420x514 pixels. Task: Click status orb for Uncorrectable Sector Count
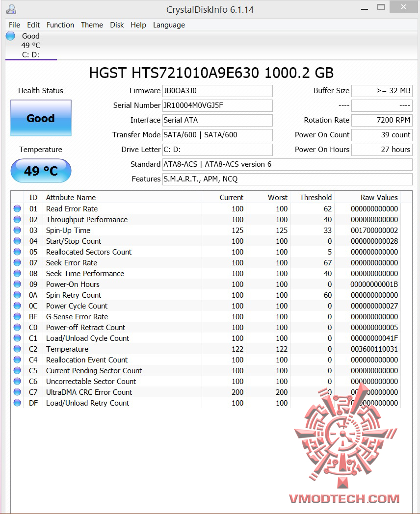17,381
